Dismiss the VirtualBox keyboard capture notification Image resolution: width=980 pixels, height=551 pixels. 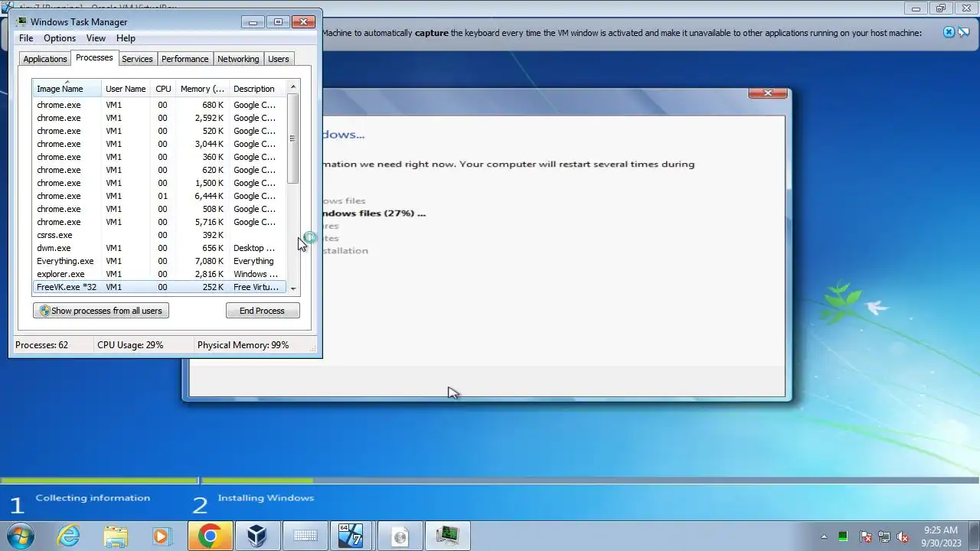[949, 32]
